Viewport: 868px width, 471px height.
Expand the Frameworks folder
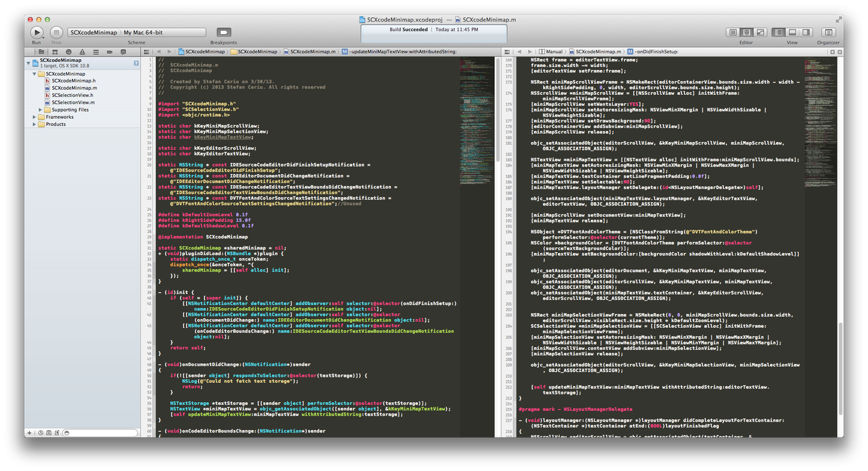35,117
